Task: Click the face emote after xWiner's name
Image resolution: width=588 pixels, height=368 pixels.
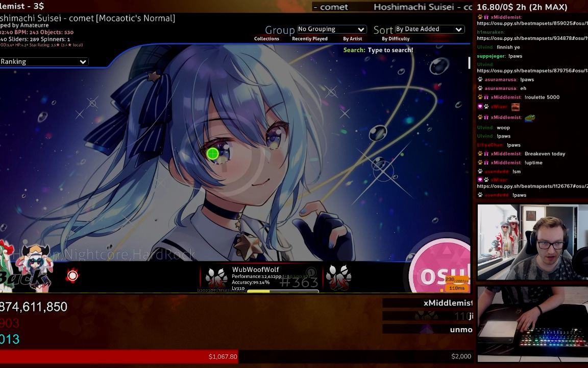Action: point(516,107)
